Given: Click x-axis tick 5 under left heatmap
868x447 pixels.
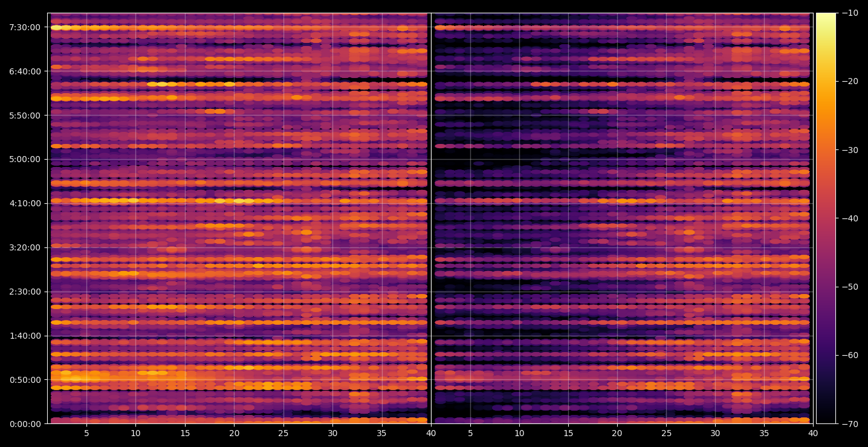Looking at the screenshot, I should pos(86,433).
